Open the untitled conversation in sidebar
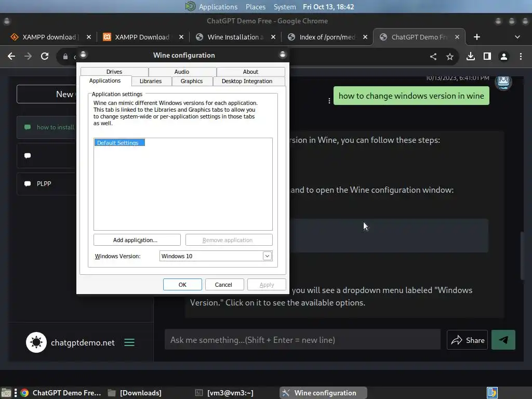Viewport: 532px width, 399px height. click(46, 155)
